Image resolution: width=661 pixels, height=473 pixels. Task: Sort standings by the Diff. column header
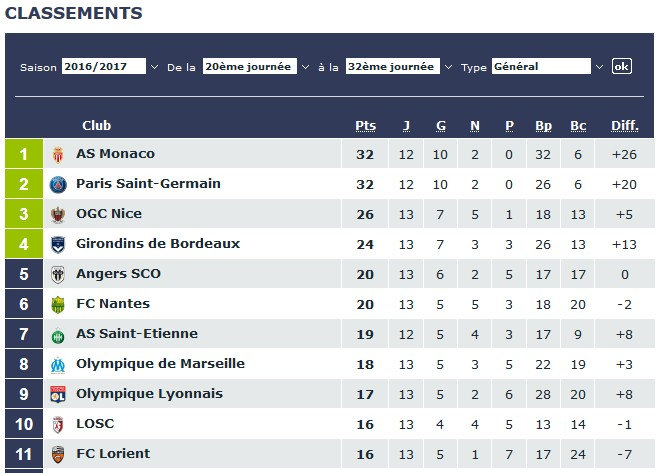[624, 126]
